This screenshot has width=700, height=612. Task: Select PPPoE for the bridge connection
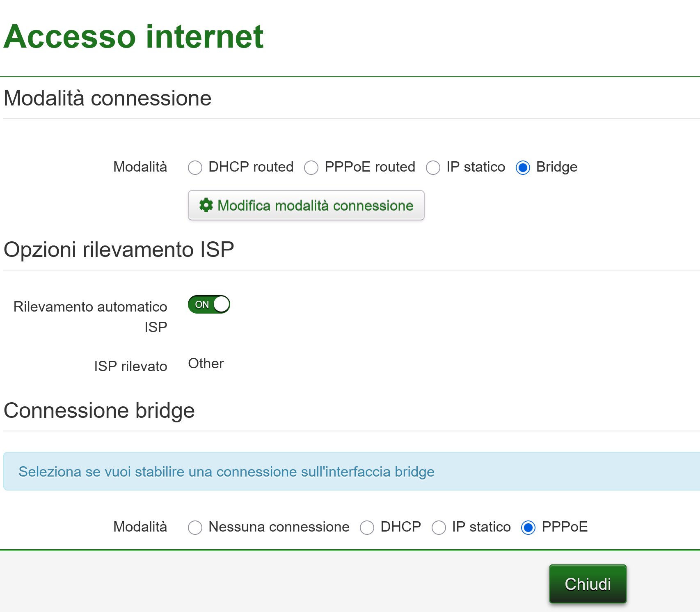point(528,527)
